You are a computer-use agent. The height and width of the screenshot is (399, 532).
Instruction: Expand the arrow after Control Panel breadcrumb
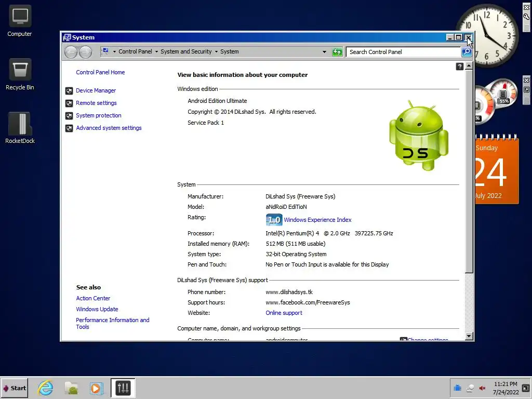pyautogui.click(x=156, y=51)
